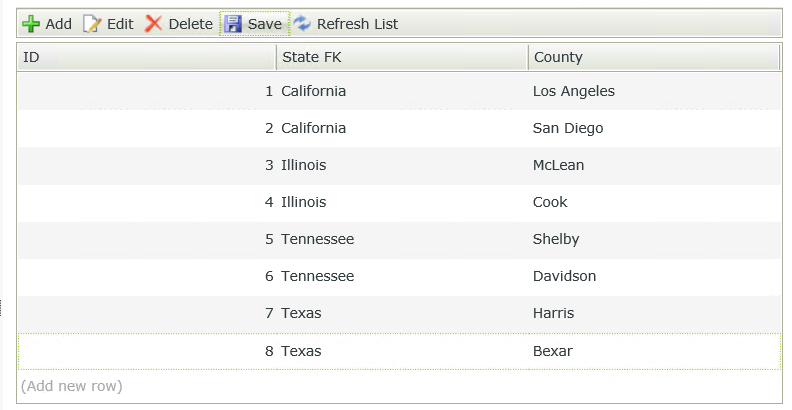
Task: Select the Davidson county cell
Action: click(565, 276)
